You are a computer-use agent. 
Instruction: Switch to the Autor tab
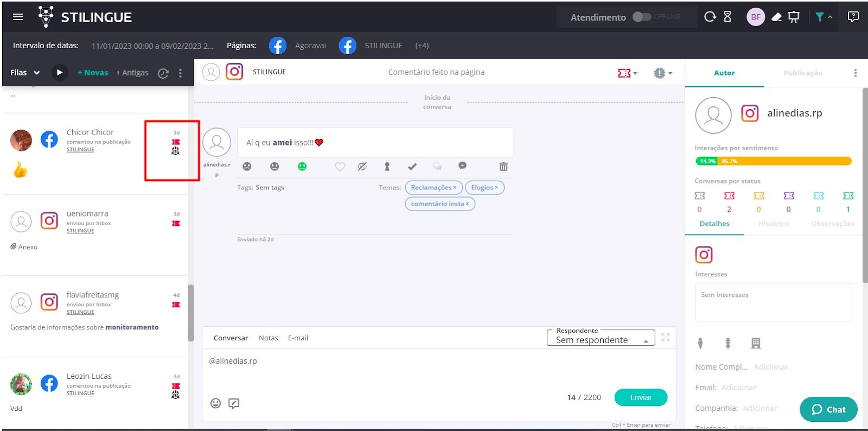[x=724, y=73]
